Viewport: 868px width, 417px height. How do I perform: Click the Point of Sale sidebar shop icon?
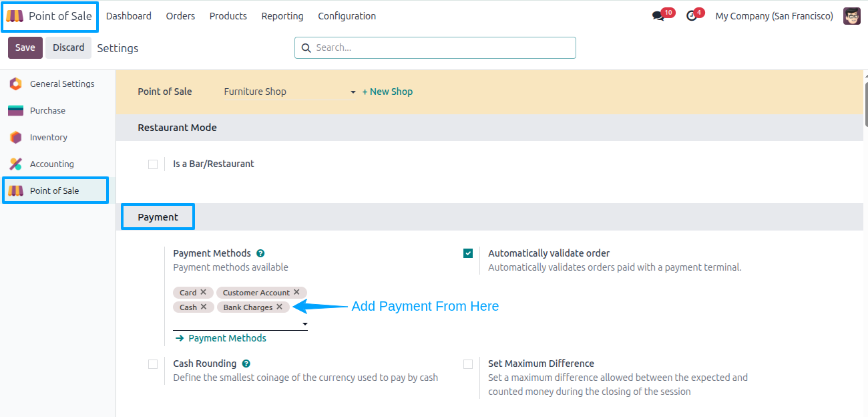tap(15, 190)
